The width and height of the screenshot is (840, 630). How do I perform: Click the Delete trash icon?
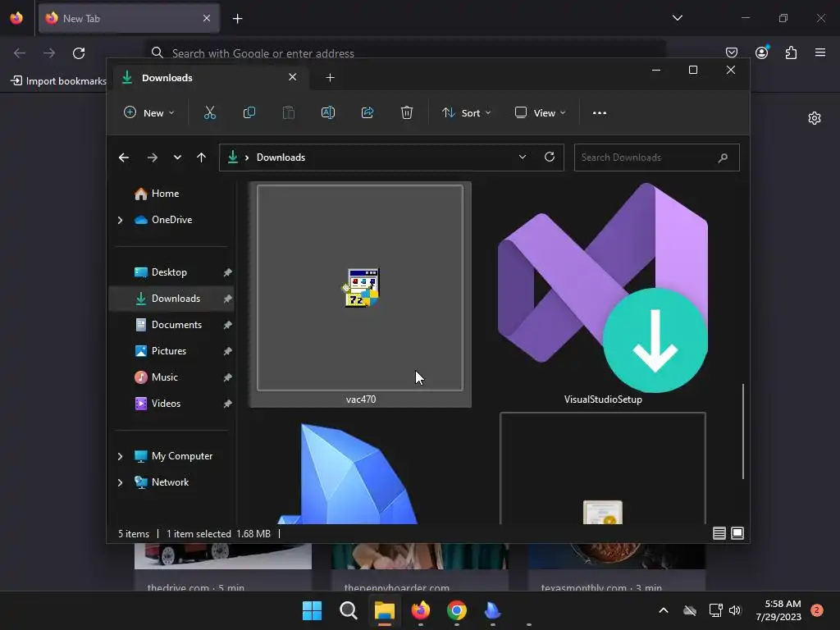407,112
